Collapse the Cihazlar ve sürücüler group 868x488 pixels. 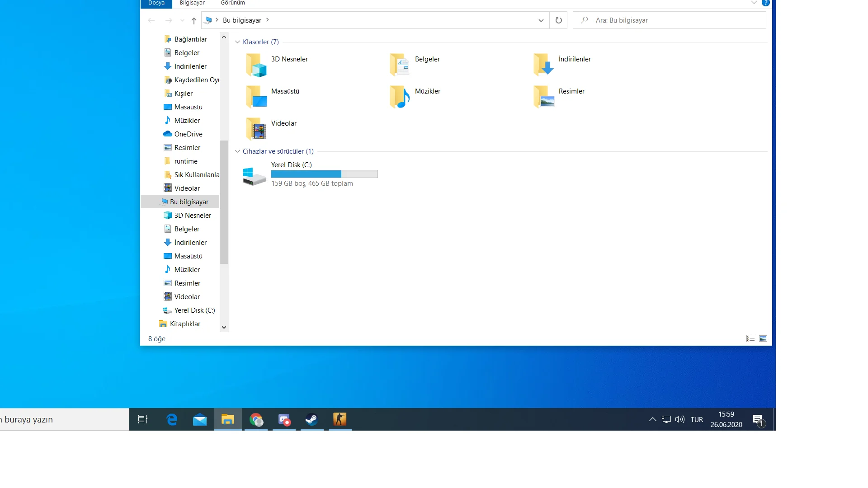237,151
